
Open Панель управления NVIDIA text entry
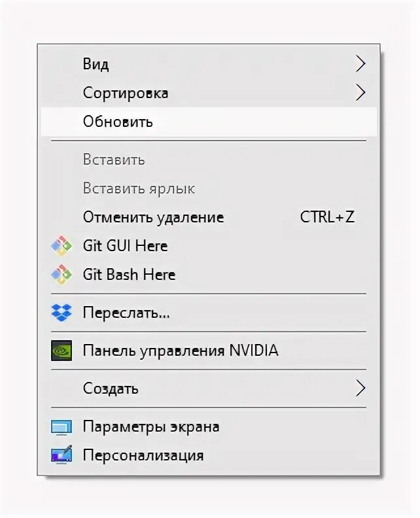(181, 351)
